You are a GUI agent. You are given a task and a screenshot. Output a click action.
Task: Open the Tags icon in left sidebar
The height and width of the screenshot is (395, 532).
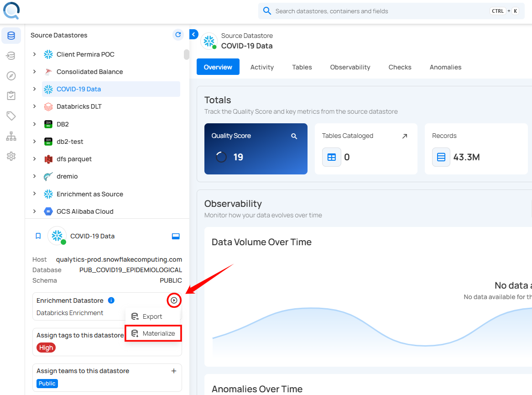tap(11, 116)
